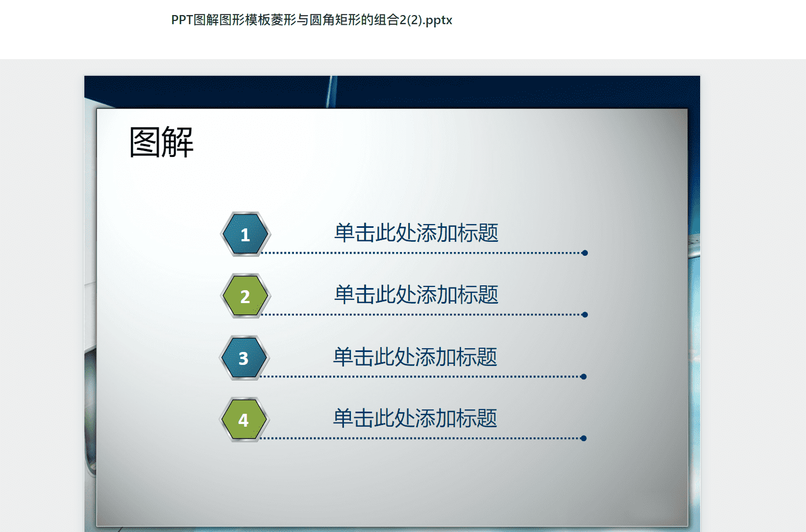Click the title text beside hexagon 4
The height and width of the screenshot is (532, 806).
tap(415, 419)
